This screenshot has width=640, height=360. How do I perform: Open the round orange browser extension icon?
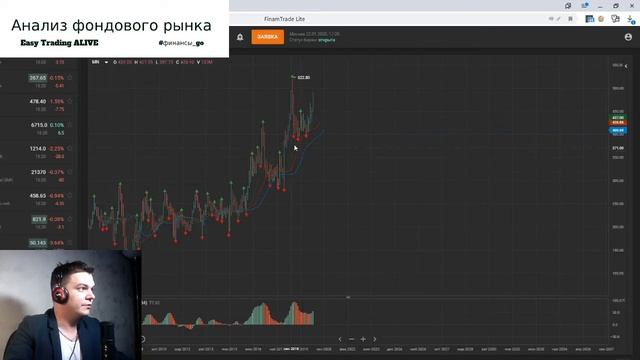601,19
